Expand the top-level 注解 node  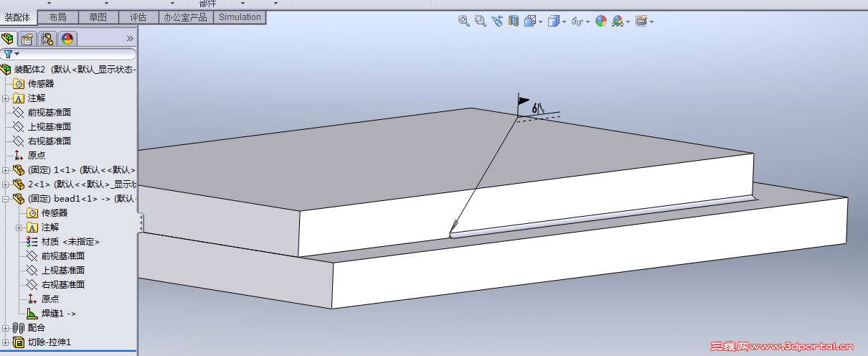pyautogui.click(x=5, y=98)
